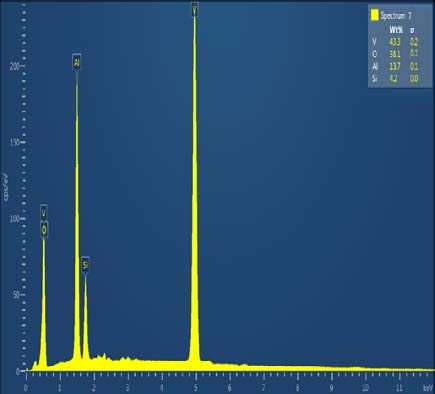Click the Si peak label box
435x394 pixels.
coord(85,265)
